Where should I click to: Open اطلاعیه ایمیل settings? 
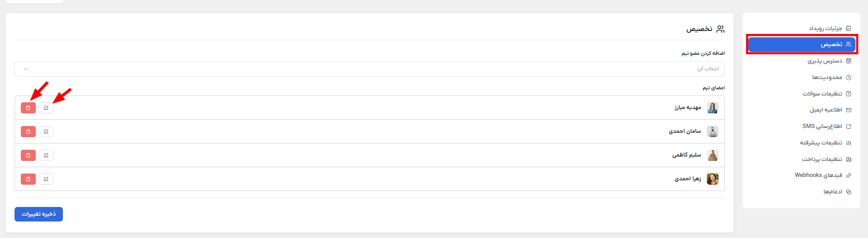pos(825,110)
